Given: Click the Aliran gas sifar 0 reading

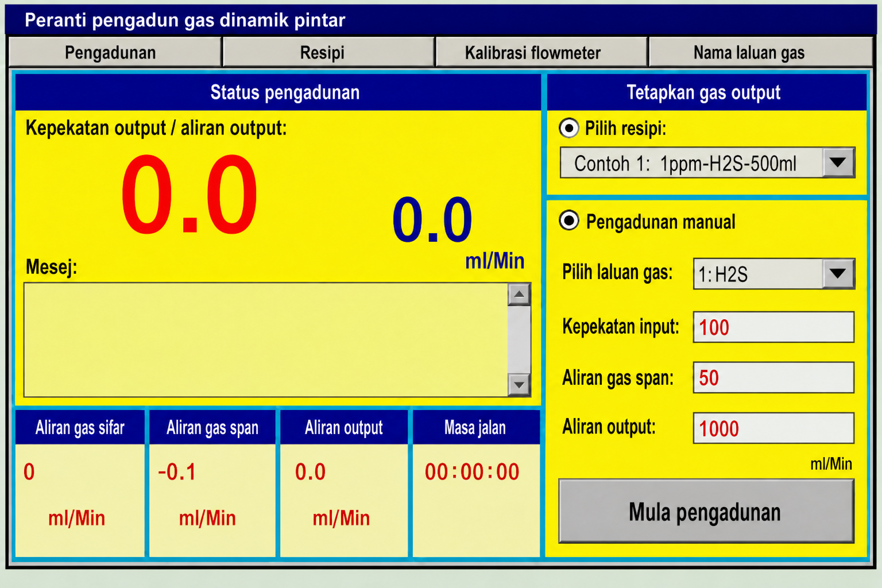Looking at the screenshot, I should [x=29, y=472].
